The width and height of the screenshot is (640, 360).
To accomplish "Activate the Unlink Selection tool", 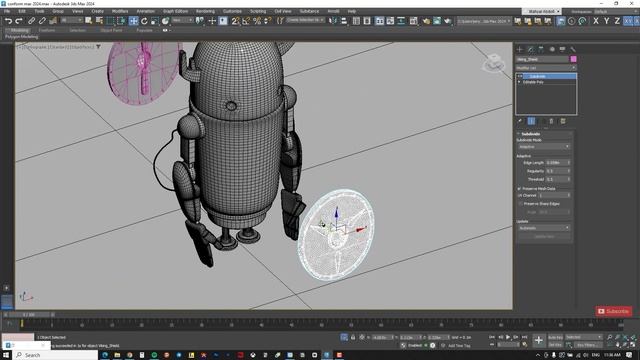I will tap(42, 21).
